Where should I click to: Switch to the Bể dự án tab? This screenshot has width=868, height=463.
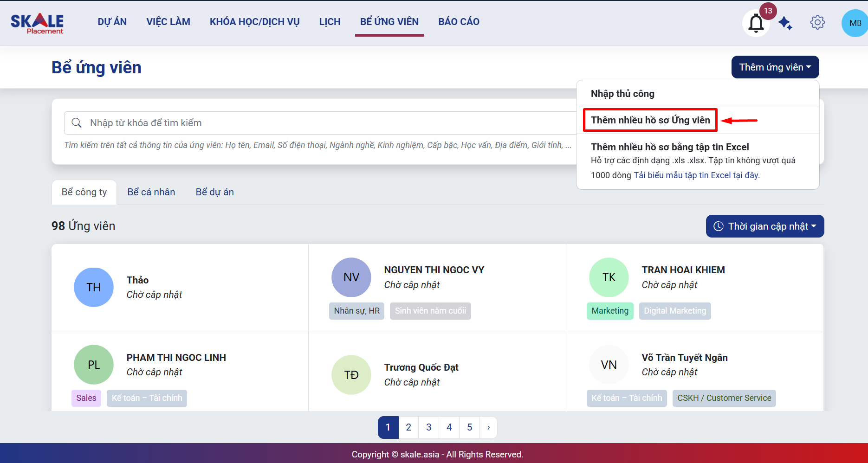click(x=214, y=192)
